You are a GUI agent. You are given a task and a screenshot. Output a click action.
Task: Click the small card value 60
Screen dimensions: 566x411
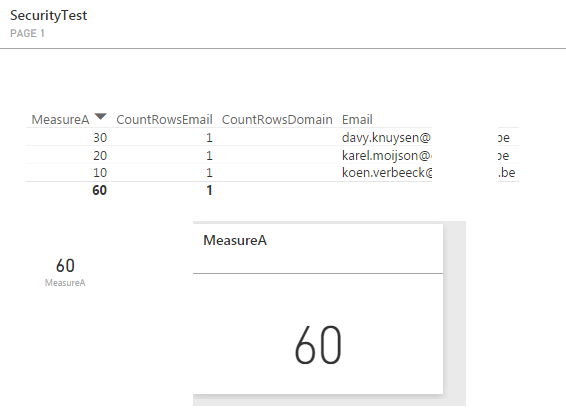pyautogui.click(x=65, y=266)
